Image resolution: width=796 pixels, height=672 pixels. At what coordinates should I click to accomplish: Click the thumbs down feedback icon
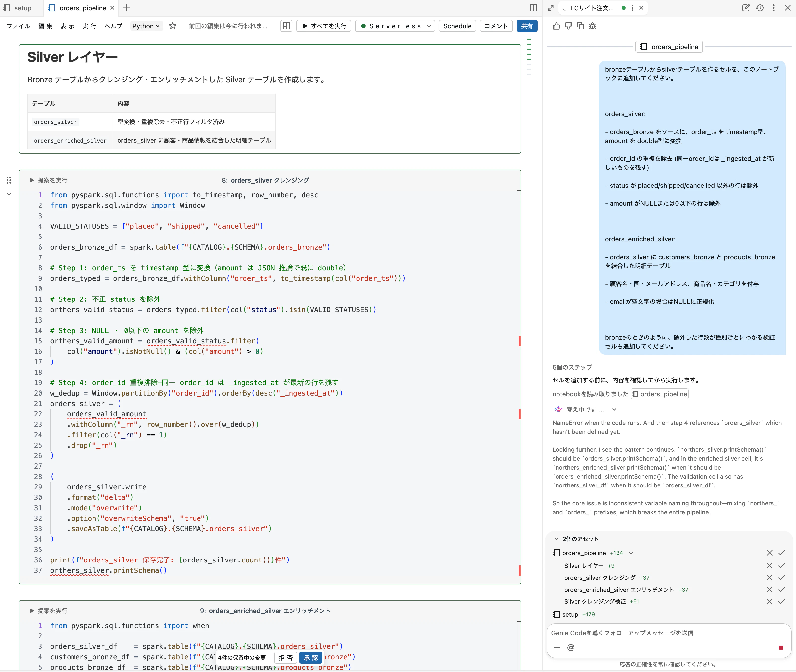568,26
